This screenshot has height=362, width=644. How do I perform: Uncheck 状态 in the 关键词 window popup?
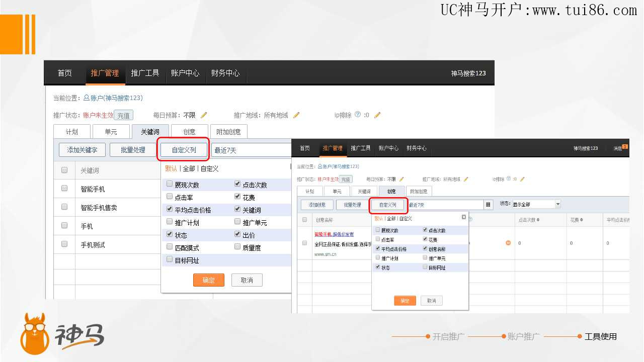(x=170, y=235)
